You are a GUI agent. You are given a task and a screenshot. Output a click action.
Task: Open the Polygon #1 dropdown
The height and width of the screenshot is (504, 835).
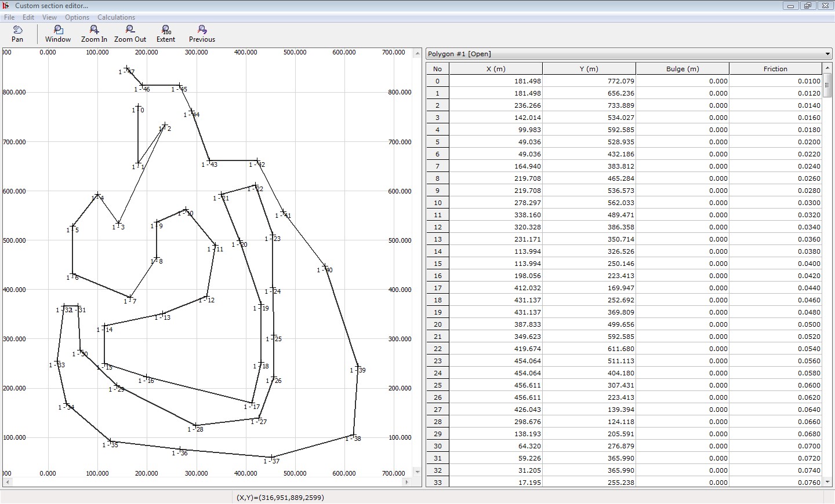click(x=827, y=54)
